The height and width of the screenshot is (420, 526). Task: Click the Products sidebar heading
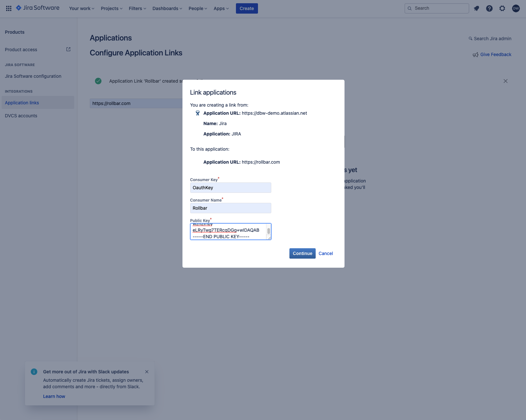point(15,32)
